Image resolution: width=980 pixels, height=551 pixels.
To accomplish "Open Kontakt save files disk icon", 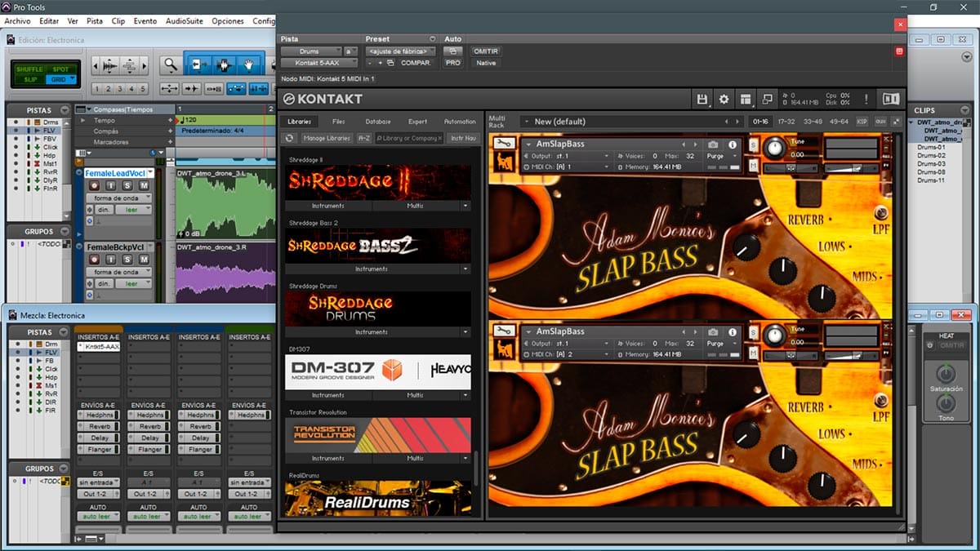I will click(702, 99).
